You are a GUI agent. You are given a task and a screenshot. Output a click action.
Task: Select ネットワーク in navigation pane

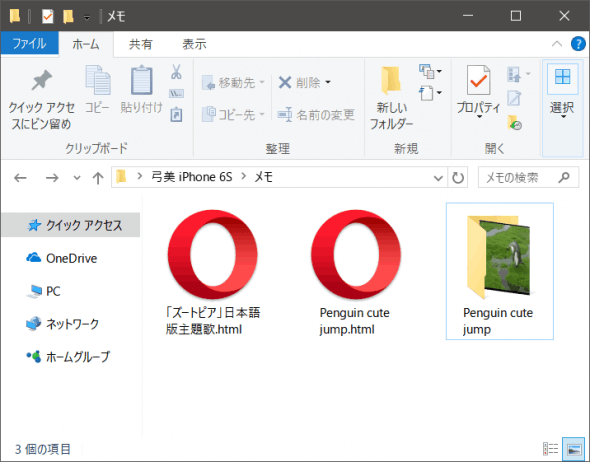62,324
